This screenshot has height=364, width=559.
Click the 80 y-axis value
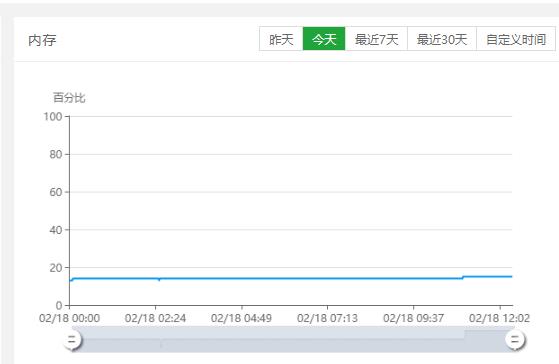click(x=56, y=154)
